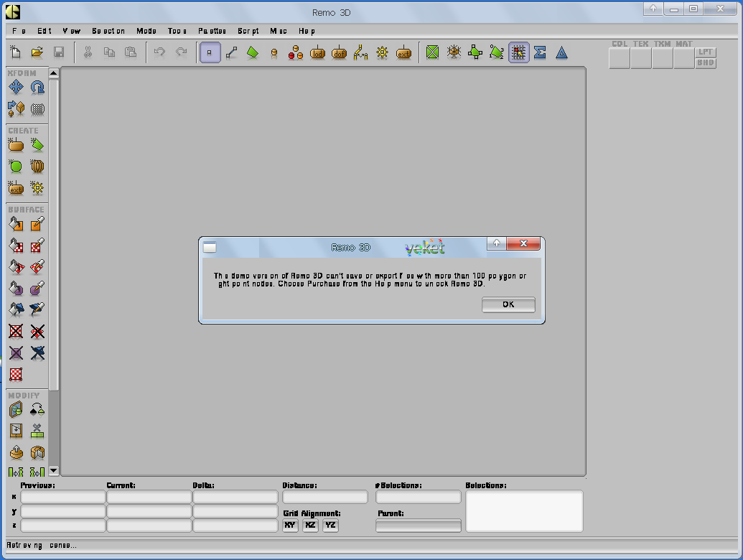
Task: Click the New file toolbar icon
Action: 16,52
